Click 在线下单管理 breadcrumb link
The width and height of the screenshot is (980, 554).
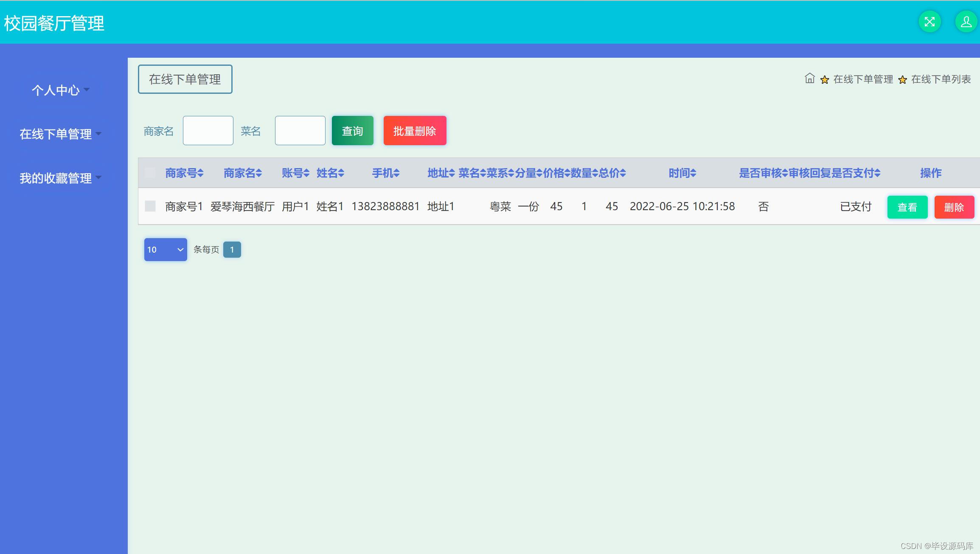click(x=863, y=79)
